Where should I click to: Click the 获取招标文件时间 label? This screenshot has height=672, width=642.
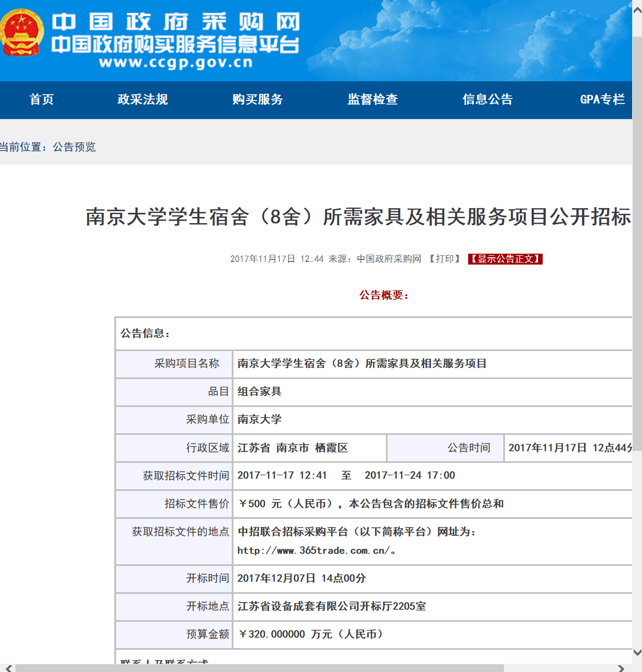tap(186, 476)
